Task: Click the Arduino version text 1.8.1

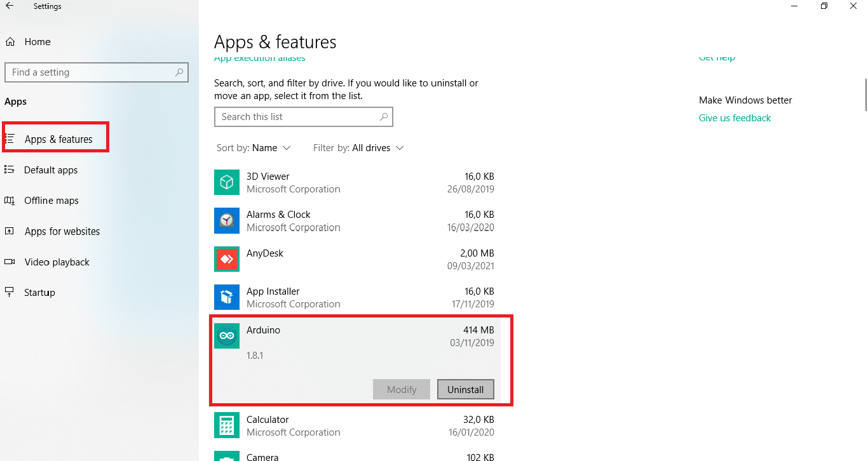Action: click(x=255, y=356)
